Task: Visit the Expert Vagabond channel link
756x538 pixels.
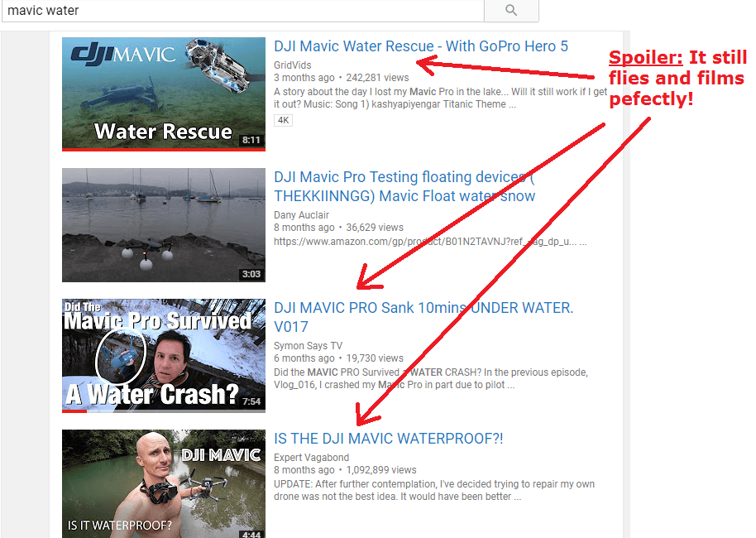Action: (x=312, y=458)
